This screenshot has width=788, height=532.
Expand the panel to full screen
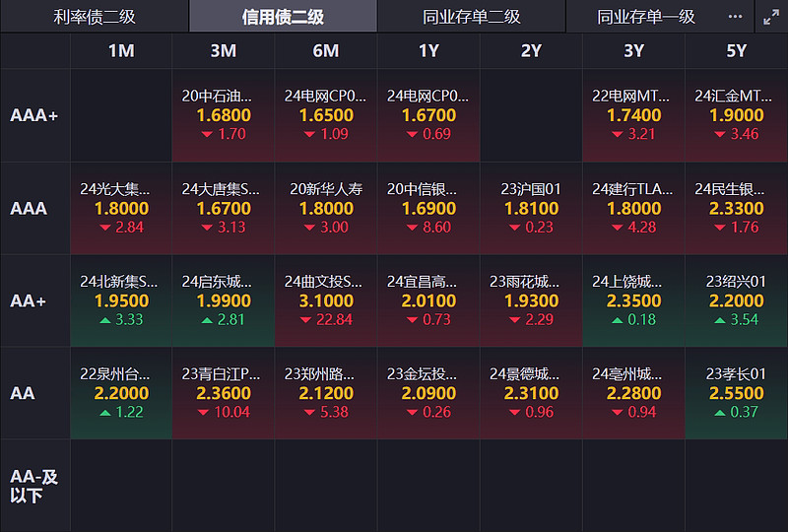[x=771, y=17]
